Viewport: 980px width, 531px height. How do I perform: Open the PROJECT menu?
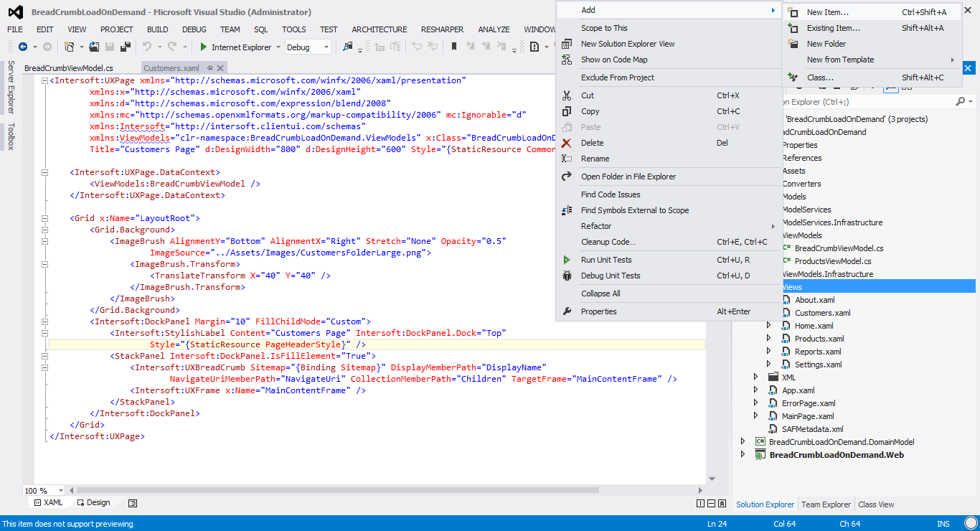pyautogui.click(x=116, y=29)
